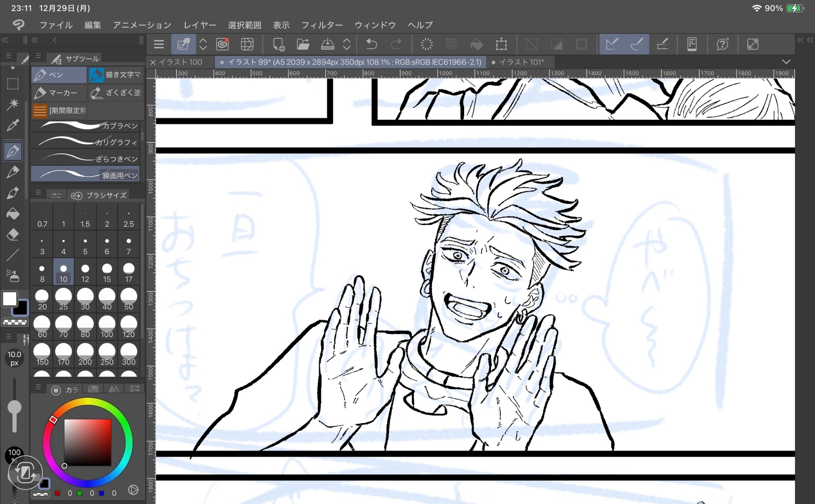
Task: Select brush size 25 preset
Action: [x=63, y=299]
